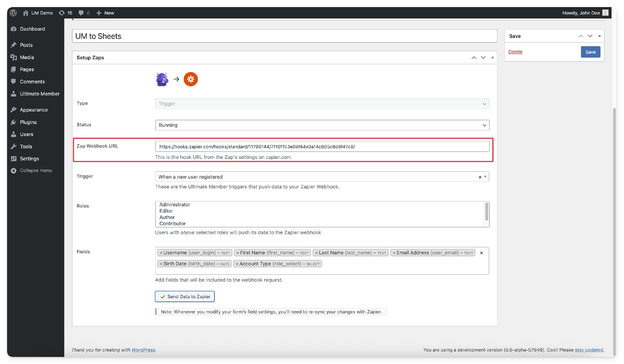Image resolution: width=624 pixels, height=364 pixels.
Task: Move Setup Zaps panel down
Action: click(x=483, y=57)
